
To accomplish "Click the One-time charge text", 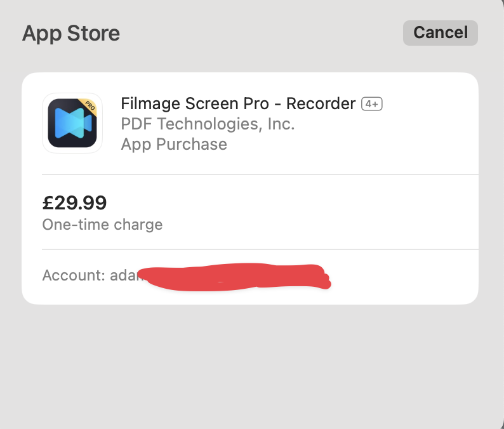I will click(102, 225).
